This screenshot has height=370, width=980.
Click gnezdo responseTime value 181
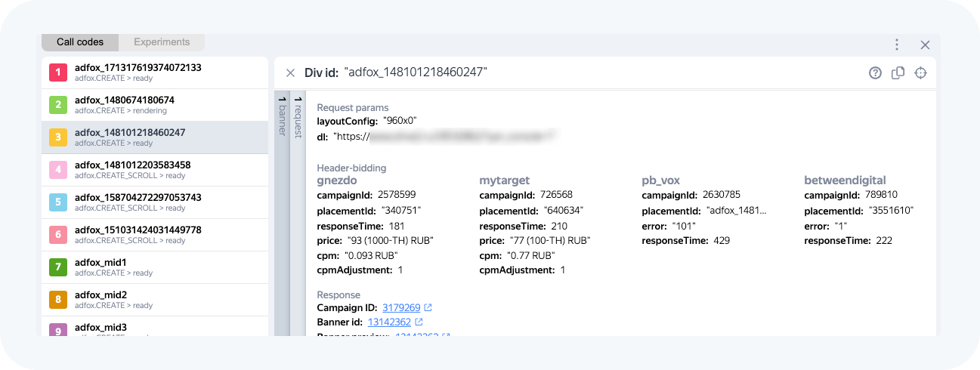tap(395, 226)
